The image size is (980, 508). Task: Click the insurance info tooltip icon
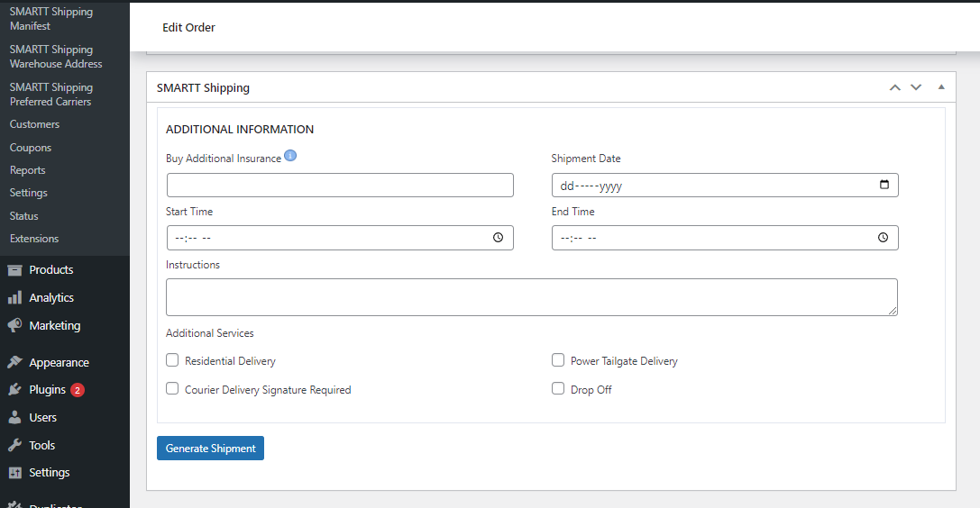(x=290, y=155)
